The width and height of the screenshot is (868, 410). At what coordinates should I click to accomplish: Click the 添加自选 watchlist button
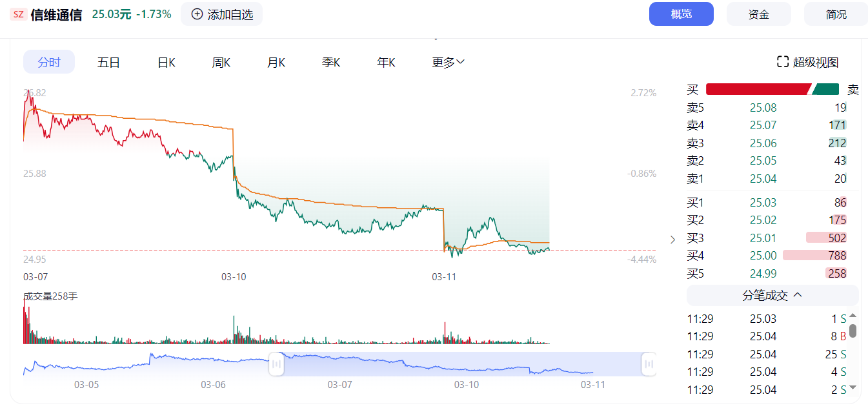(221, 14)
